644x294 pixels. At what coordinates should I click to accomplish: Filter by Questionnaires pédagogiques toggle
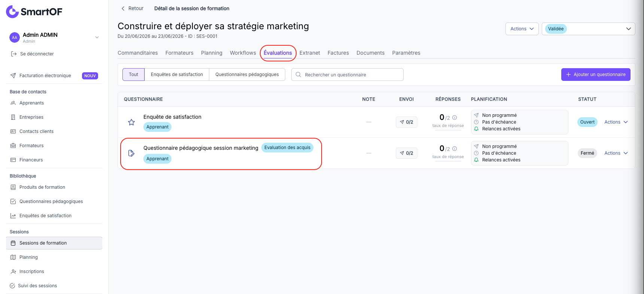[247, 75]
